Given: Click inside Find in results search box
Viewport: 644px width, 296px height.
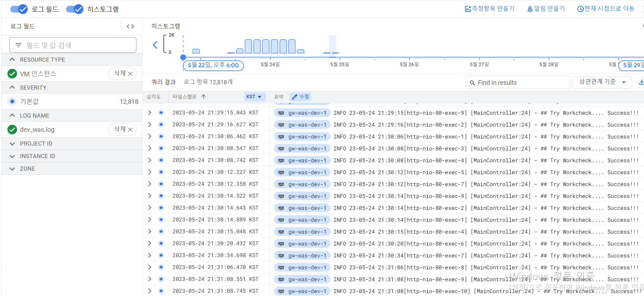Looking at the screenshot, I should coord(518,83).
